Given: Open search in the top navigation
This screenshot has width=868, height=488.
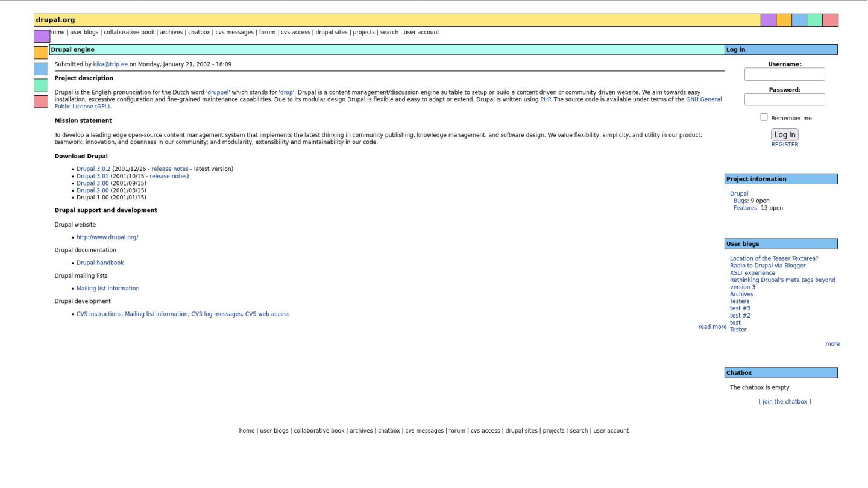Looking at the screenshot, I should (389, 33).
